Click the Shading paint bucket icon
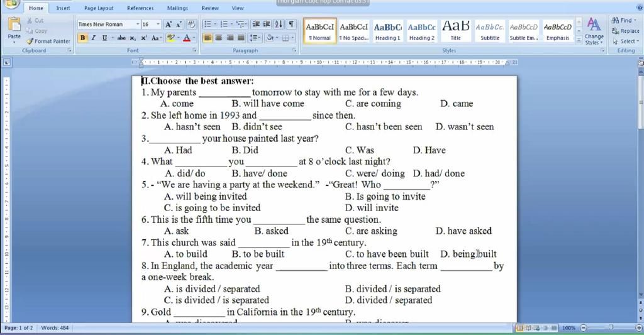 [x=270, y=38]
